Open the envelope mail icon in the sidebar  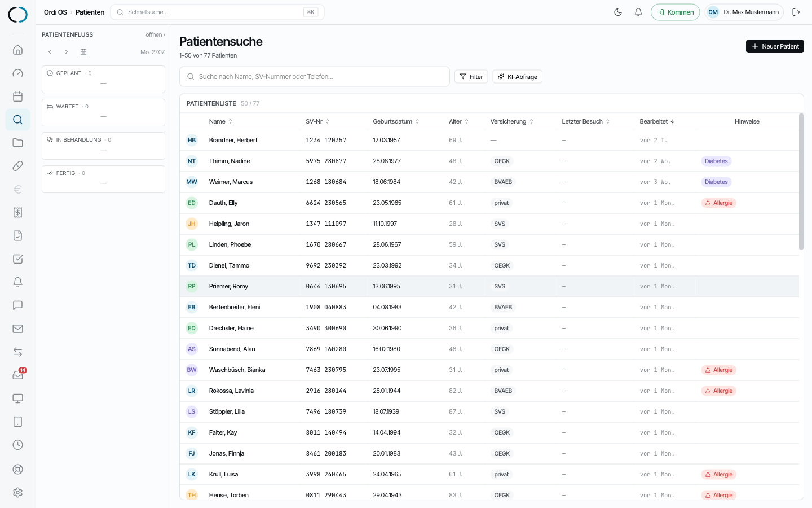[18, 329]
